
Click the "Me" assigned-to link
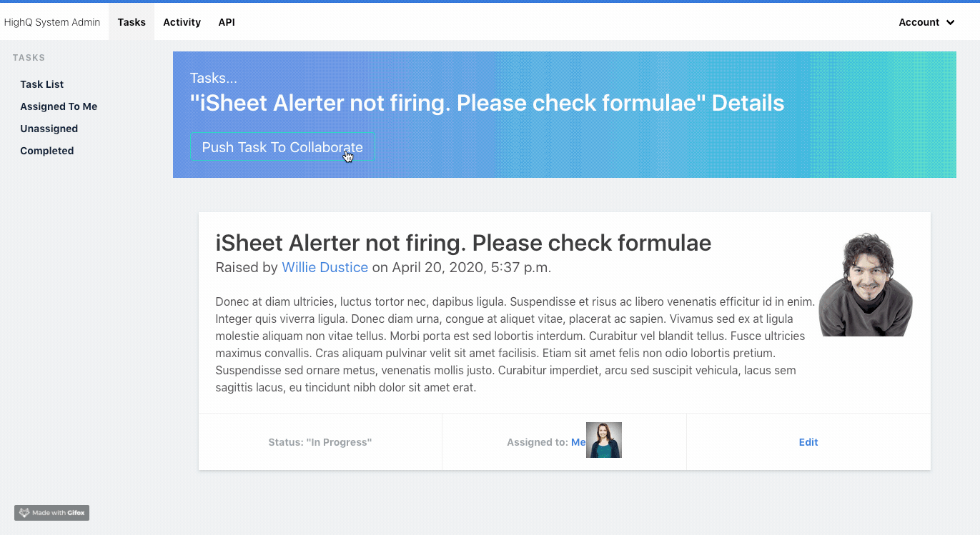point(578,442)
